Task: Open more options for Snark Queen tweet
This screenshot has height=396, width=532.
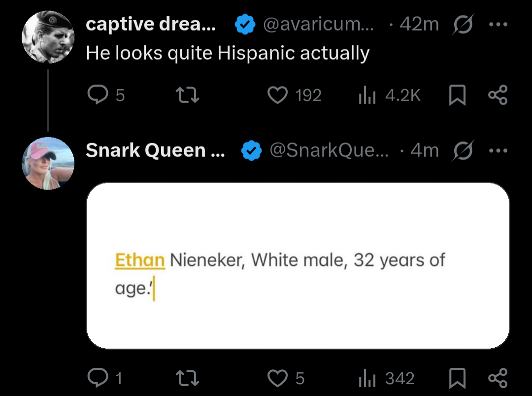Action: 498,150
